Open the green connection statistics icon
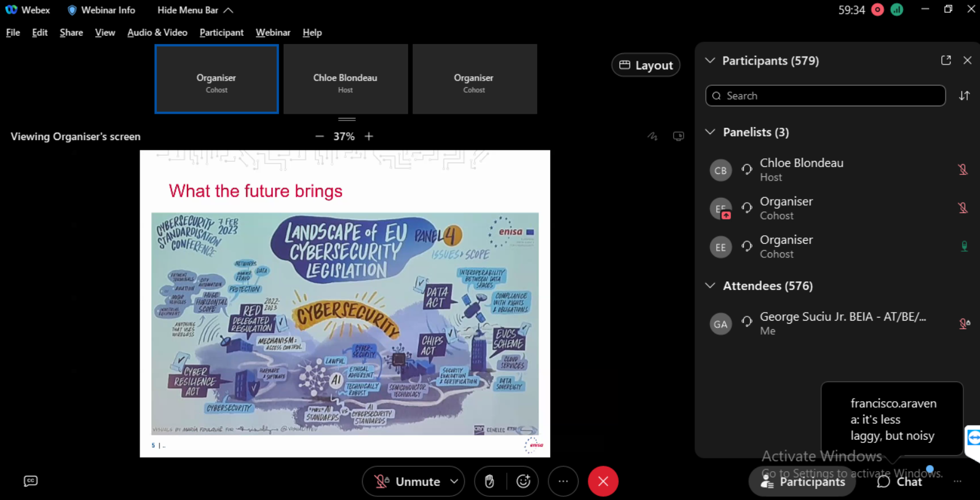980x500 pixels. [896, 10]
